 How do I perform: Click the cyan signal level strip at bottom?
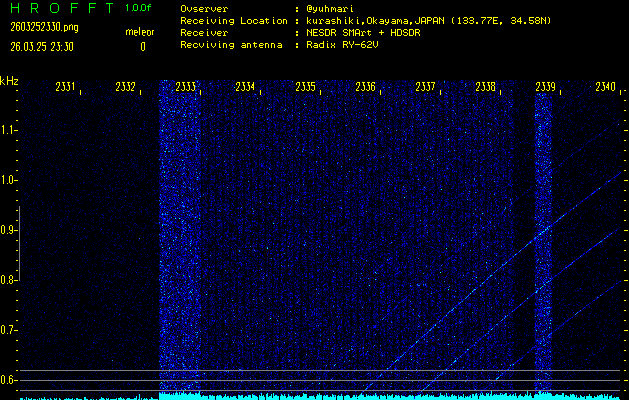390,396
